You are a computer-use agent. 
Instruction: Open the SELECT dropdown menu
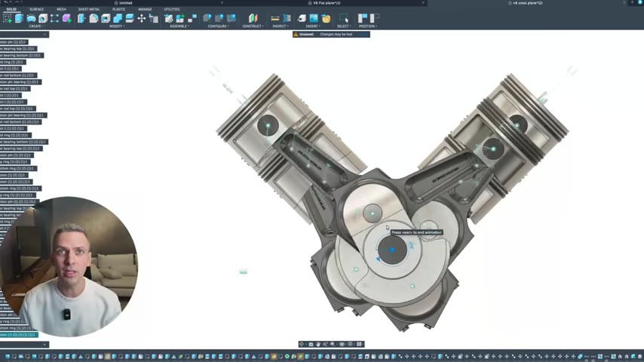[344, 26]
